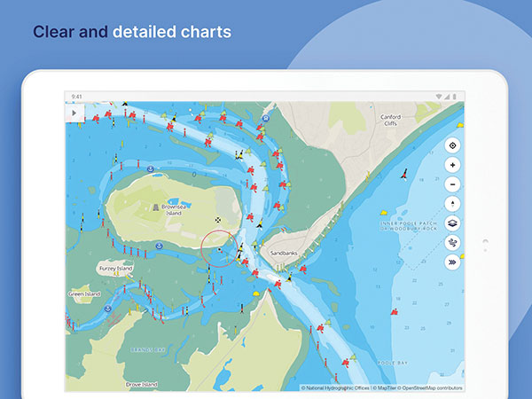Center map on my current location
The image size is (532, 399).
[x=452, y=145]
